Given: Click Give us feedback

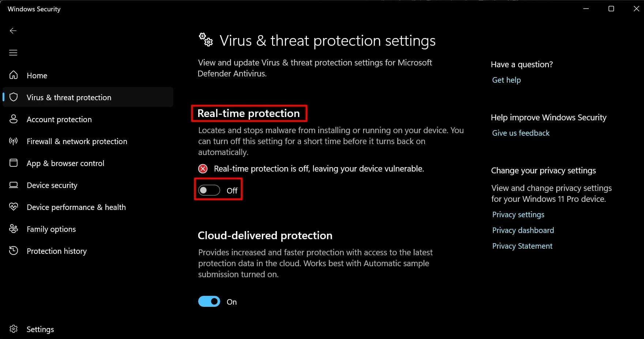Looking at the screenshot, I should pos(521,133).
